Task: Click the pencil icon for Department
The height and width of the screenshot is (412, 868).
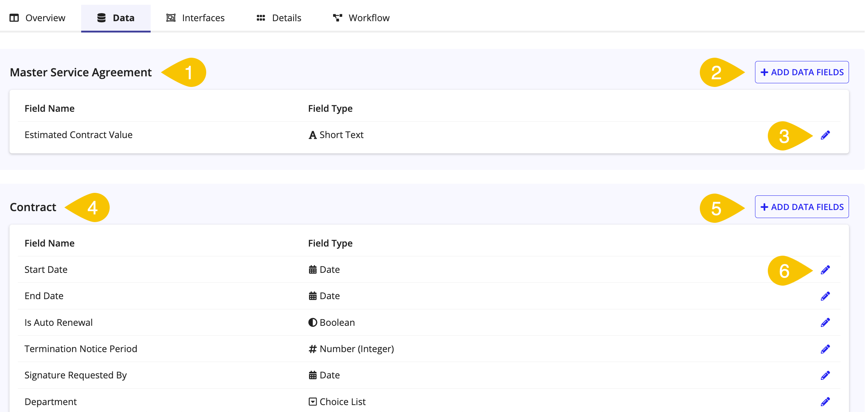Action: click(x=825, y=402)
